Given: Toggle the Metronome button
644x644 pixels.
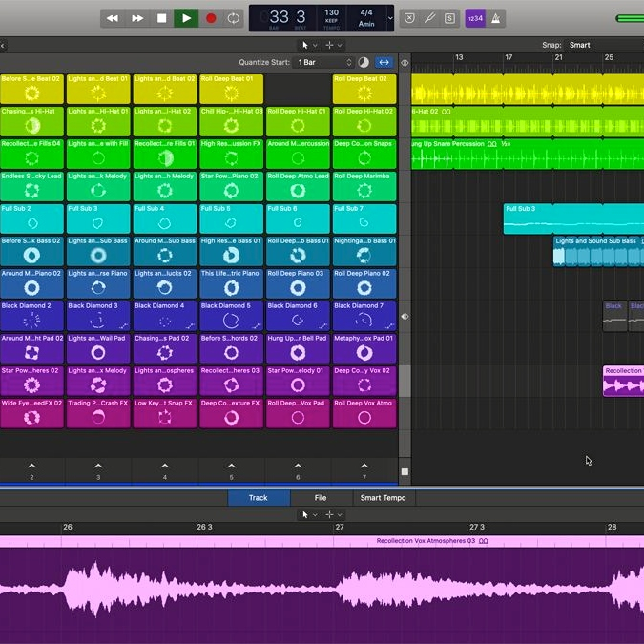Looking at the screenshot, I should click(x=496, y=18).
